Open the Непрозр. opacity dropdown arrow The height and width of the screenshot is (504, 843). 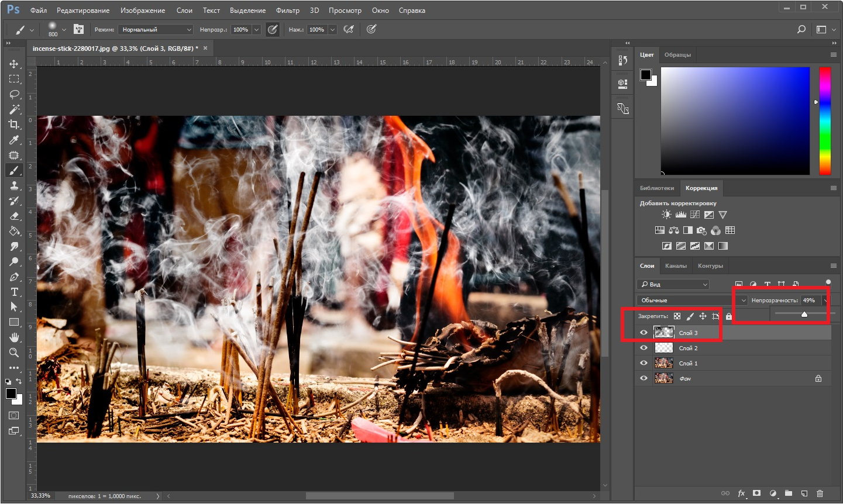point(256,29)
